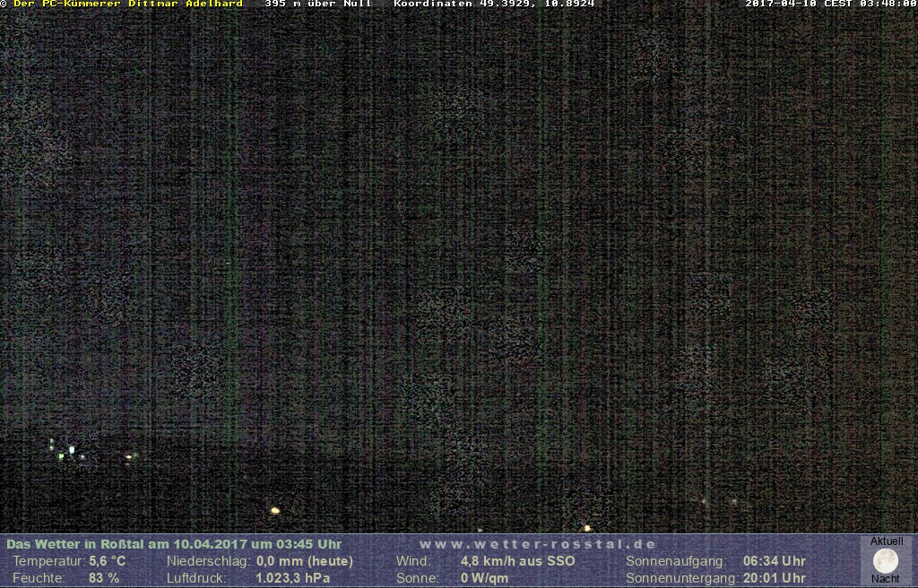
Task: Click the copyright symbol in the header
Action: [x=4, y=4]
